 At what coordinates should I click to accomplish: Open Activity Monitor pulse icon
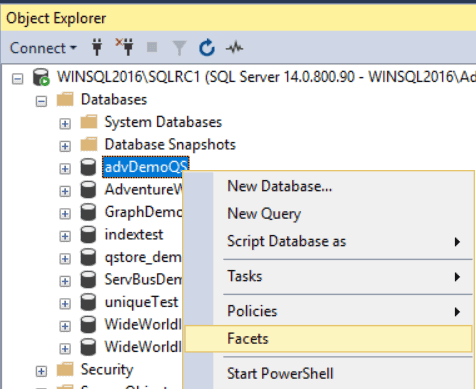coord(235,48)
